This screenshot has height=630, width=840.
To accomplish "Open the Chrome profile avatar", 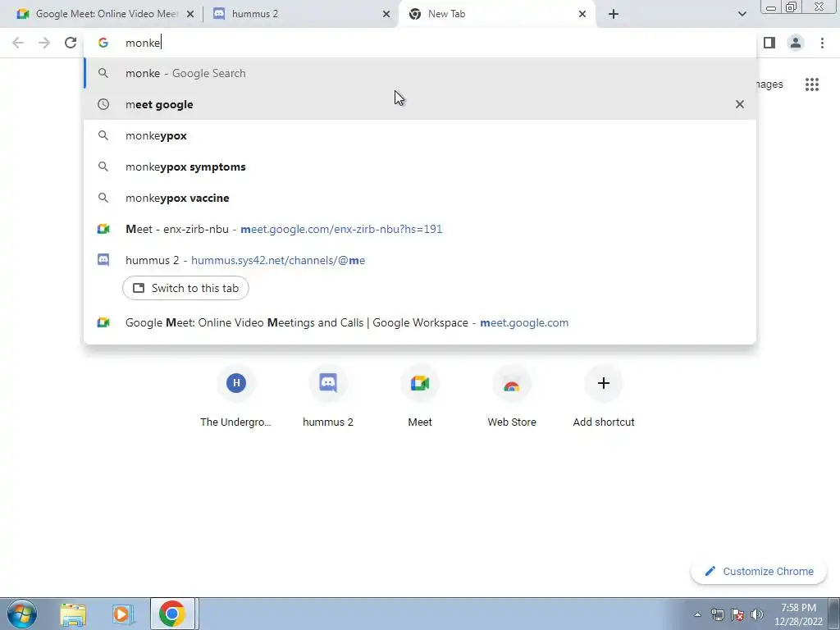I will pos(796,43).
